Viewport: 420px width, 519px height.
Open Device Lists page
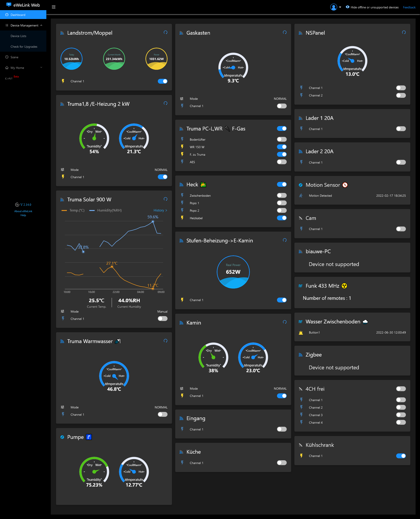coord(23,36)
